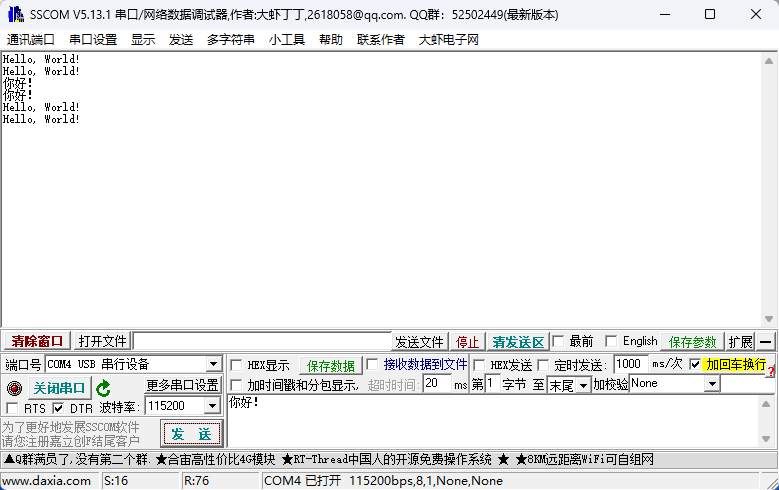The width and height of the screenshot is (779, 490).
Task: Click the red question mark help icon
Action: (x=771, y=372)
